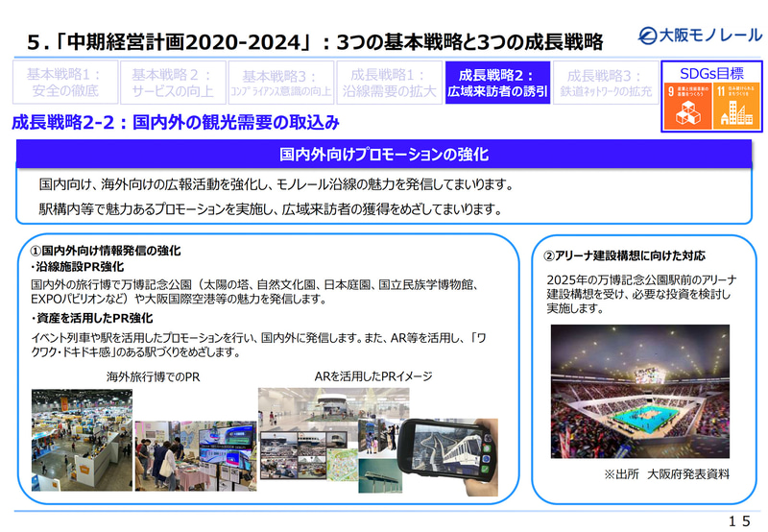Click the SDG goal 9 icon
The image size is (768, 532).
(687, 106)
